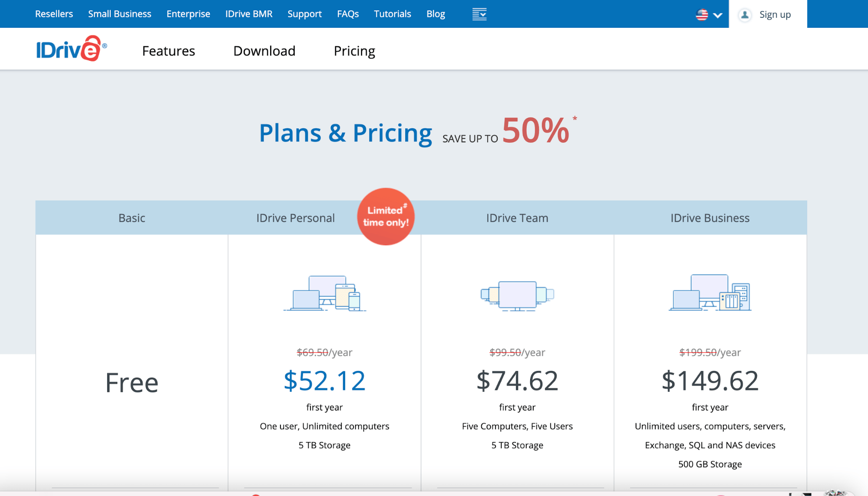Image resolution: width=868 pixels, height=496 pixels.
Task: Open the Support menu item
Action: coord(304,14)
